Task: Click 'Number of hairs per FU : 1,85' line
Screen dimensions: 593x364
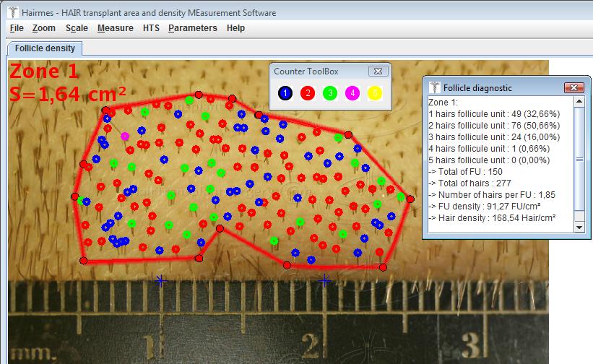Action: point(492,195)
